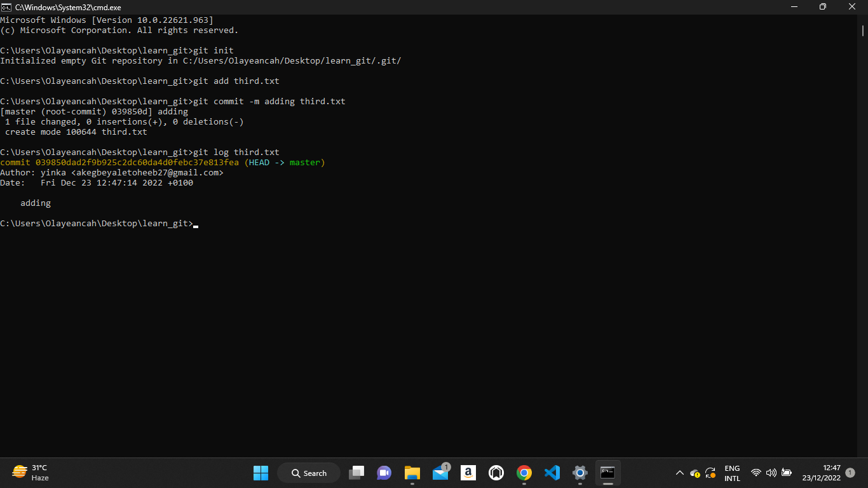868x488 pixels.
Task: Click the Author line email address
Action: coord(147,173)
